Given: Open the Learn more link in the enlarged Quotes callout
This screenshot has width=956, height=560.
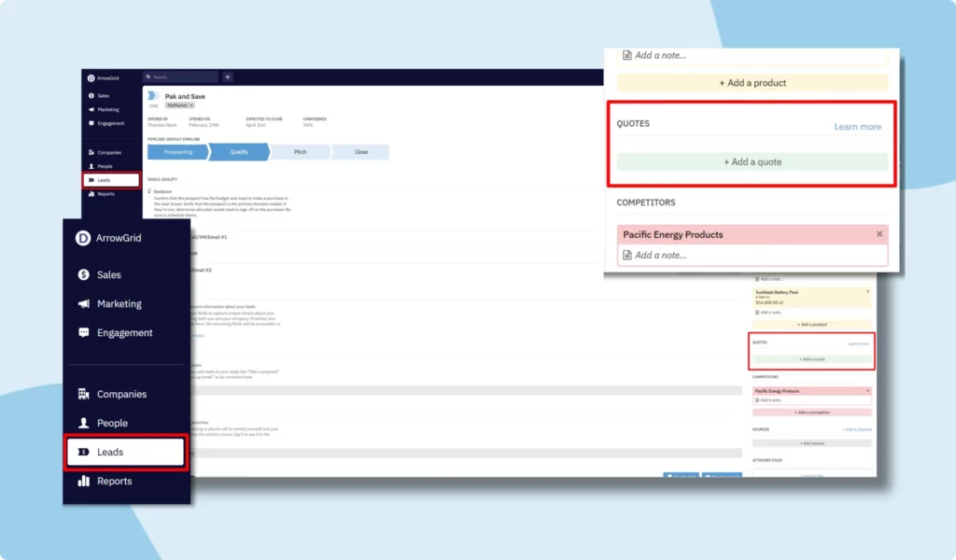Looking at the screenshot, I should 857,127.
